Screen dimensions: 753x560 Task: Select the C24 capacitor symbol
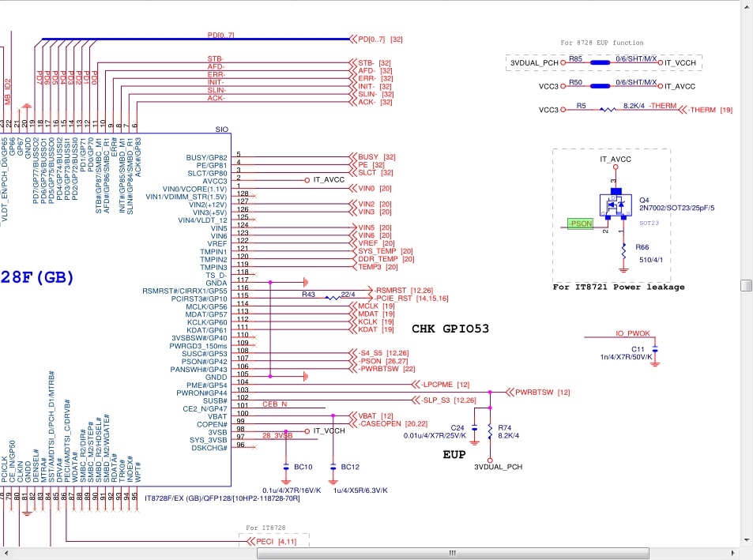pos(474,428)
